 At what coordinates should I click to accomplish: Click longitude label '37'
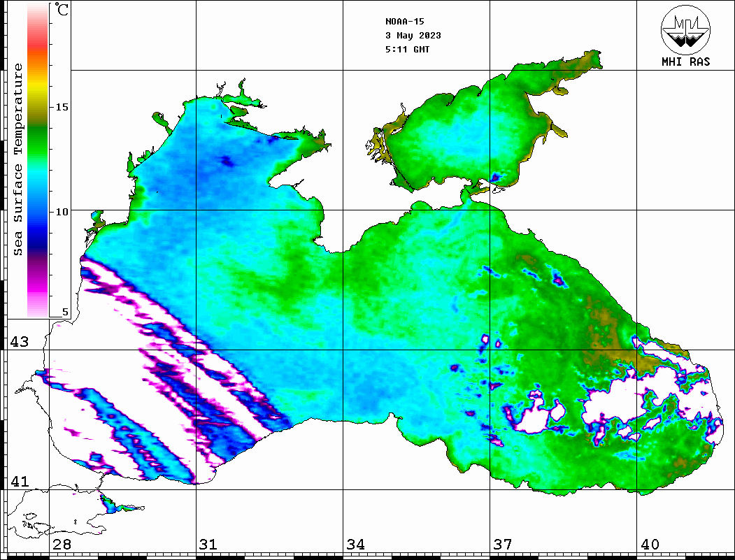click(x=503, y=544)
